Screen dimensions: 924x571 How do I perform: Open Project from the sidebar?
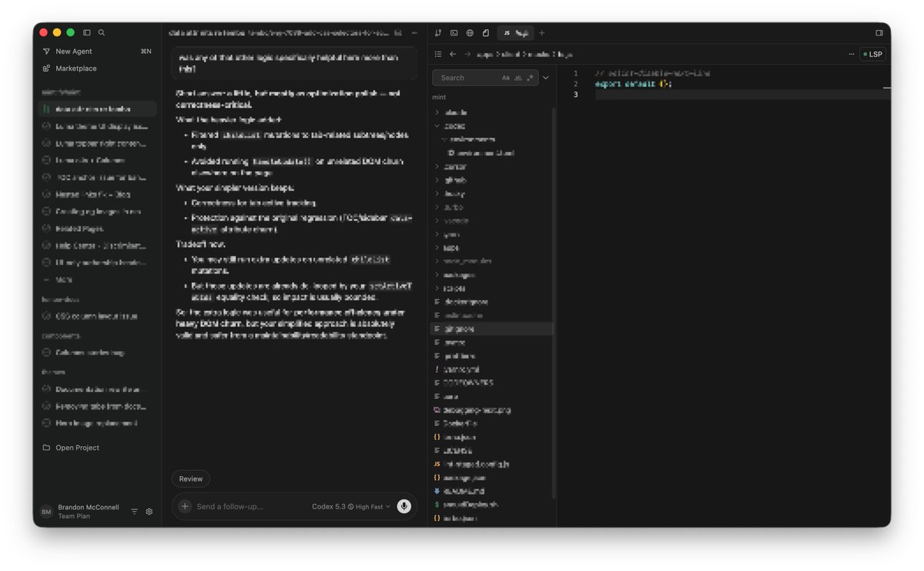77,448
